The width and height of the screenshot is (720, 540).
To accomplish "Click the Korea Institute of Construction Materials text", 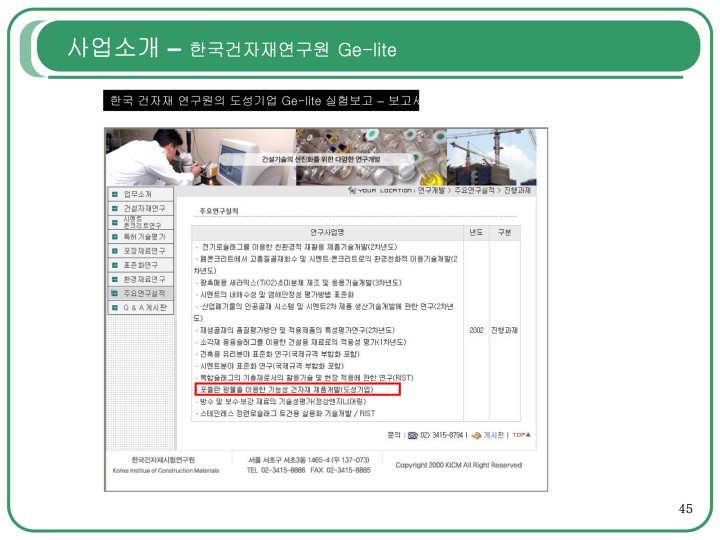I will pyautogui.click(x=166, y=471).
